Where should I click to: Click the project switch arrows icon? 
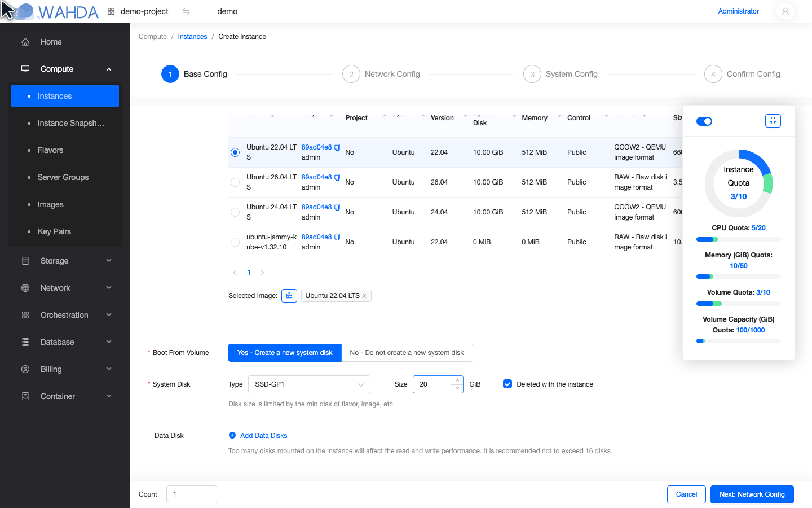click(x=186, y=11)
